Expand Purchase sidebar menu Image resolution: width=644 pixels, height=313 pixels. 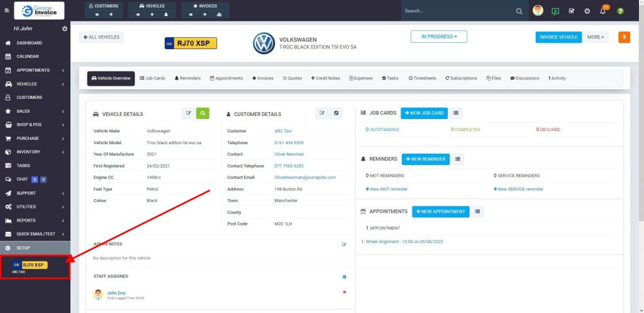[x=35, y=138]
